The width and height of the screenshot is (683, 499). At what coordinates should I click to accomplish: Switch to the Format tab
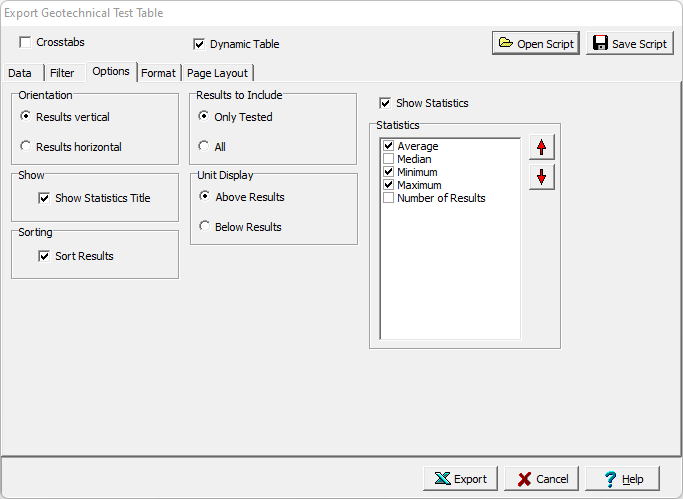pyautogui.click(x=158, y=73)
